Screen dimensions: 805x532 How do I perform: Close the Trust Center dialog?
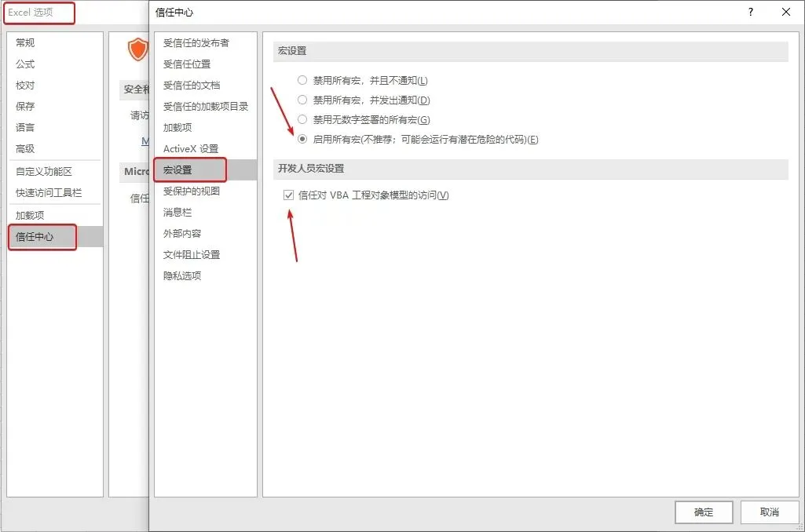click(786, 12)
